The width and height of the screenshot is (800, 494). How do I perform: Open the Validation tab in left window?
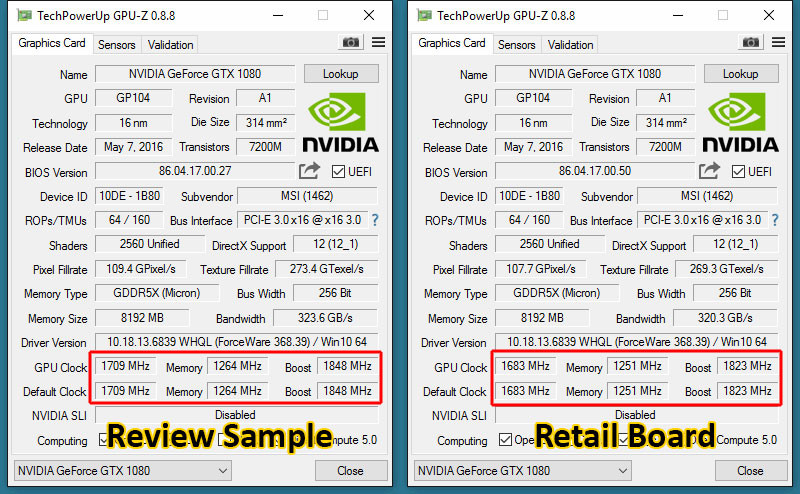pyautogui.click(x=170, y=45)
